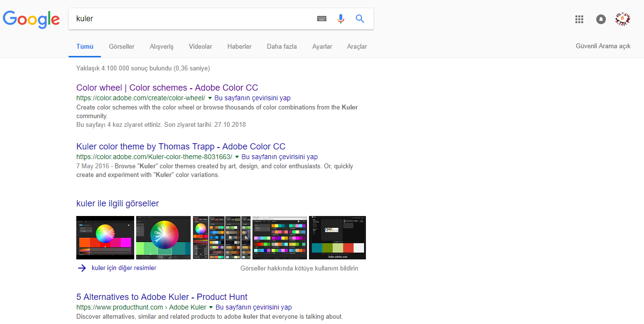Open the Haberler tab

[239, 47]
